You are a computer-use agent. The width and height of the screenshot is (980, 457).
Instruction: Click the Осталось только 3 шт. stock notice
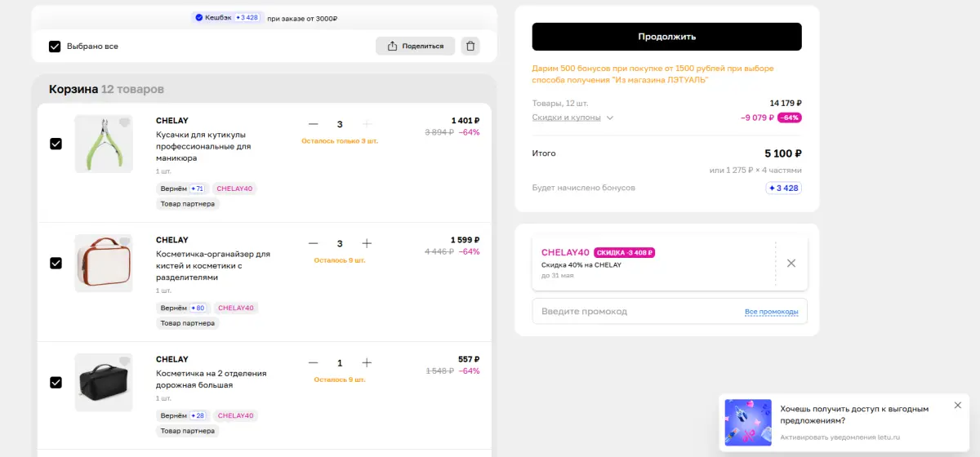340,140
